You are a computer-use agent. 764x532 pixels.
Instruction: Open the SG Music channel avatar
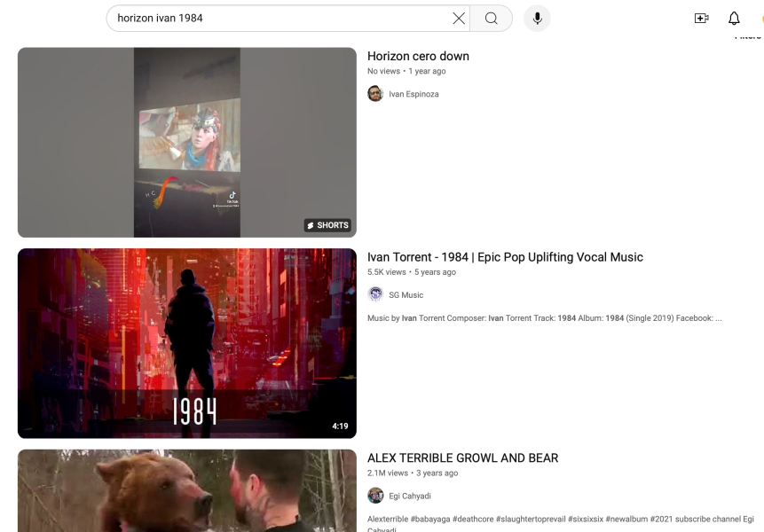coord(375,294)
